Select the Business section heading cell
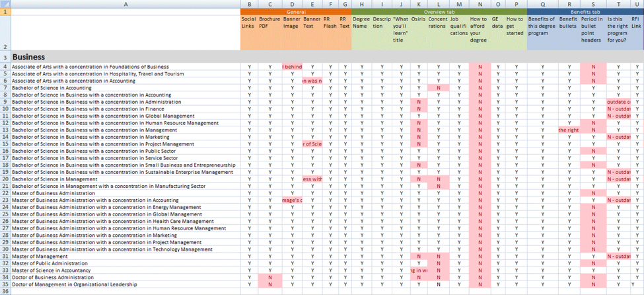The width and height of the screenshot is (644, 295). pos(125,58)
